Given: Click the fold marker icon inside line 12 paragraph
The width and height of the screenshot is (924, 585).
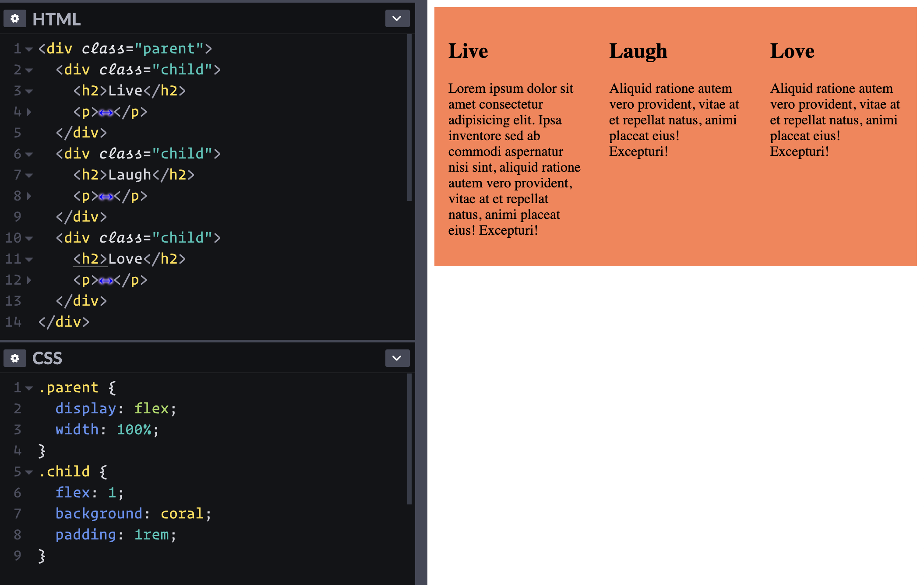Looking at the screenshot, I should tap(106, 281).
